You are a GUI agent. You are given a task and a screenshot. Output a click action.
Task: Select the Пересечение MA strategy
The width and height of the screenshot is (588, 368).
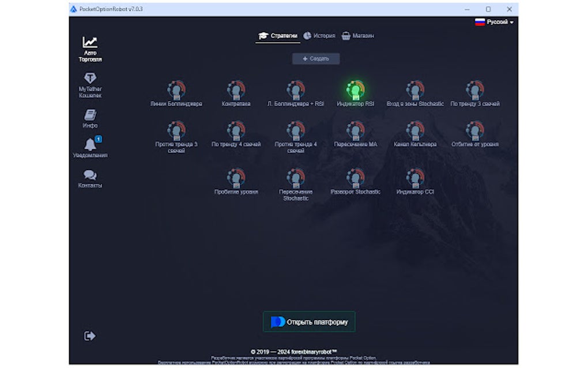[356, 131]
